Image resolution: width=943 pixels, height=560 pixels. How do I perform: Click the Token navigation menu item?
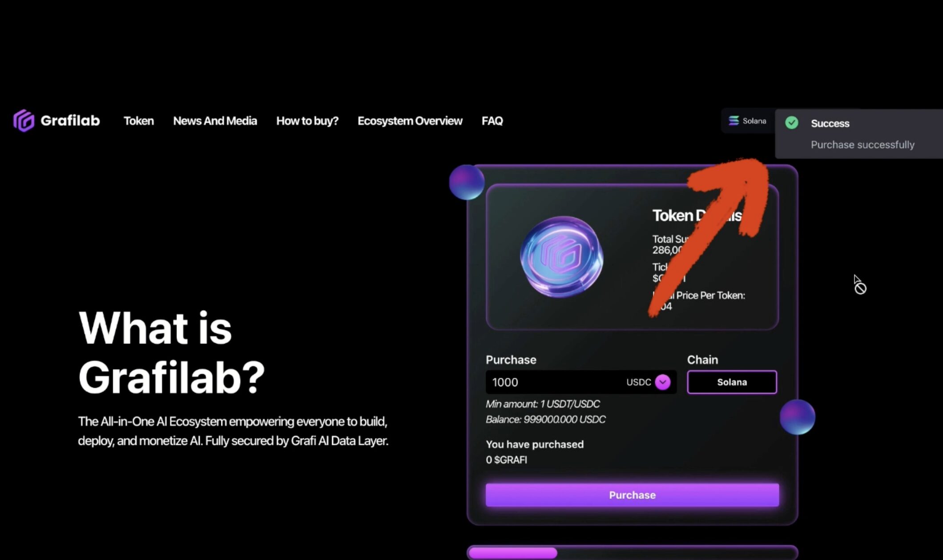coord(138,121)
